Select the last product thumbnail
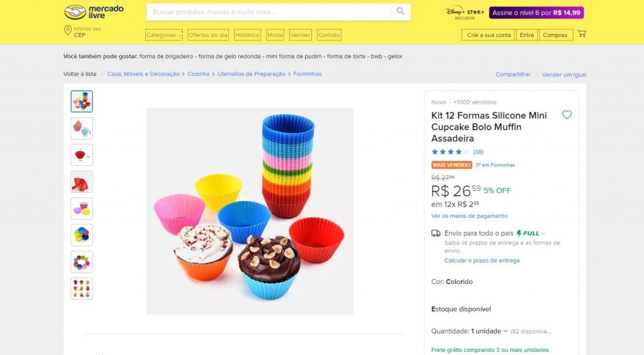Screen dimensions: 644x355 82,288
